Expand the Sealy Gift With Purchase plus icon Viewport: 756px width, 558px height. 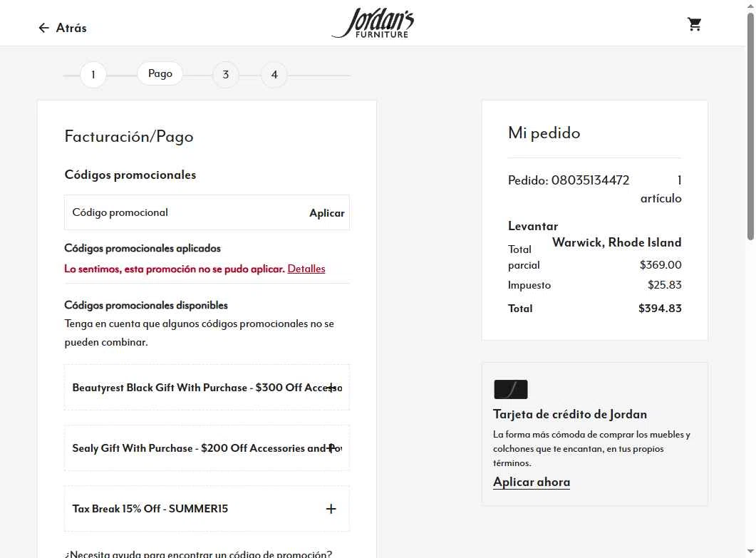click(331, 448)
